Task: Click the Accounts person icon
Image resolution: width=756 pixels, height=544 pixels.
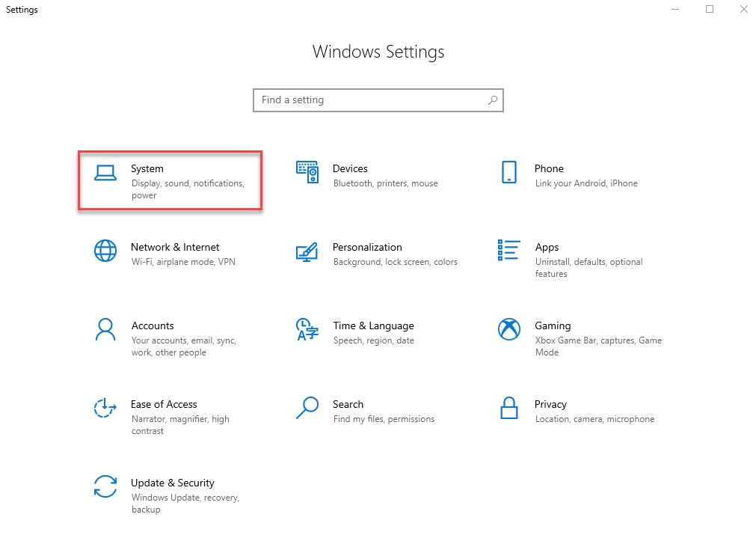Action: click(x=105, y=329)
